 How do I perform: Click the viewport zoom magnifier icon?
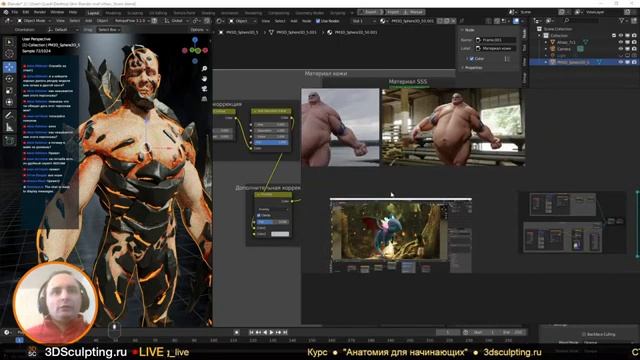[x=204, y=69]
